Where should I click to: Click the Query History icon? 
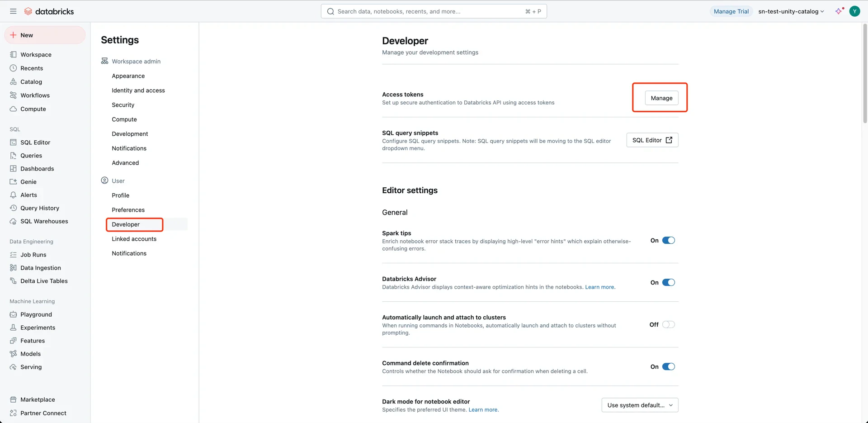13,208
